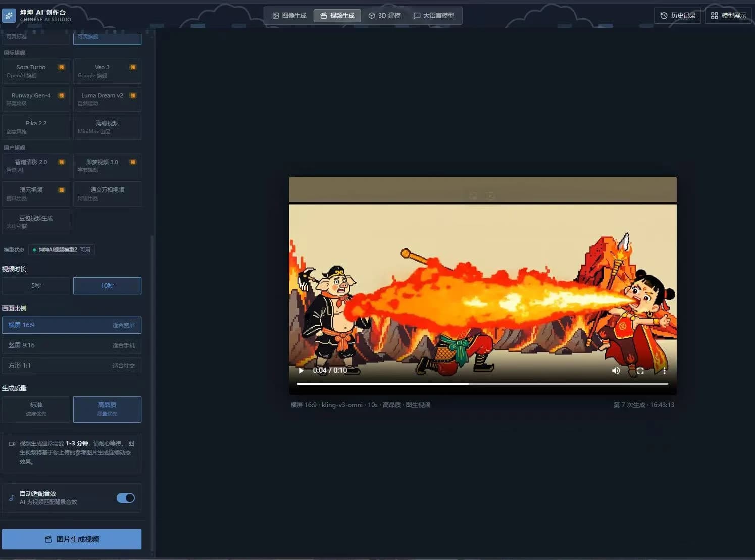Pick the Pika 2.2 model

pos(36,127)
